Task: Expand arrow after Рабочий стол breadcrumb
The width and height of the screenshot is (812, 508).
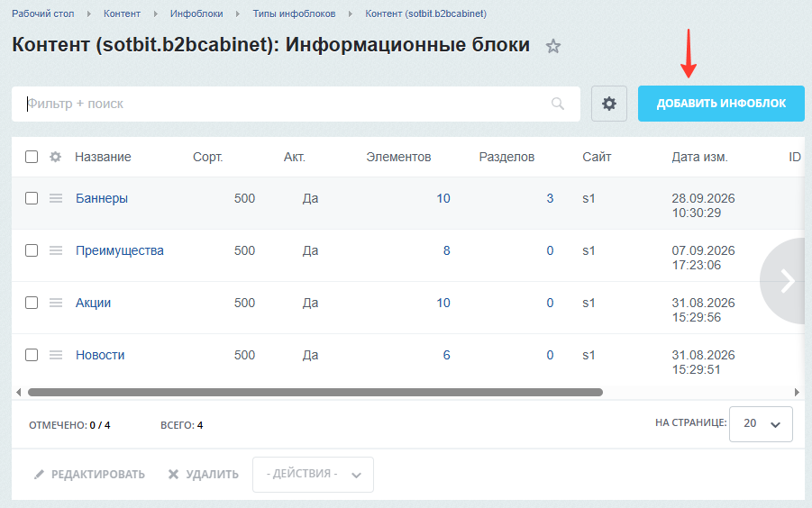Action: [x=89, y=14]
